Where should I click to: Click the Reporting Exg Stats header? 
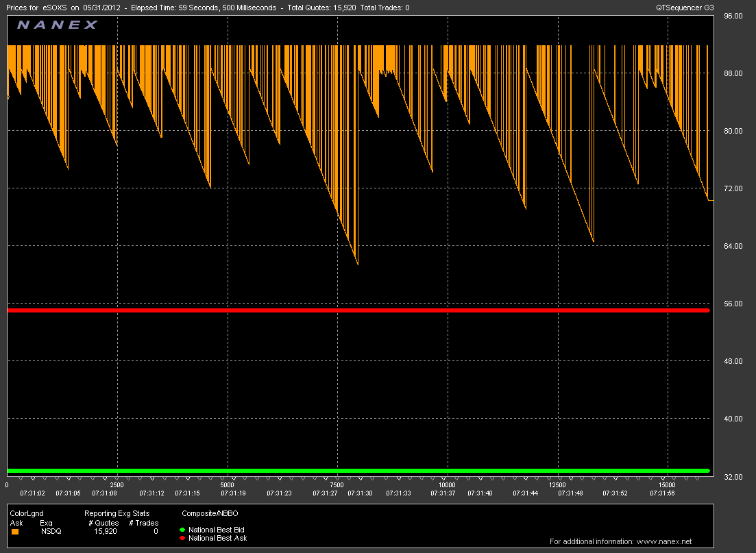(x=117, y=513)
